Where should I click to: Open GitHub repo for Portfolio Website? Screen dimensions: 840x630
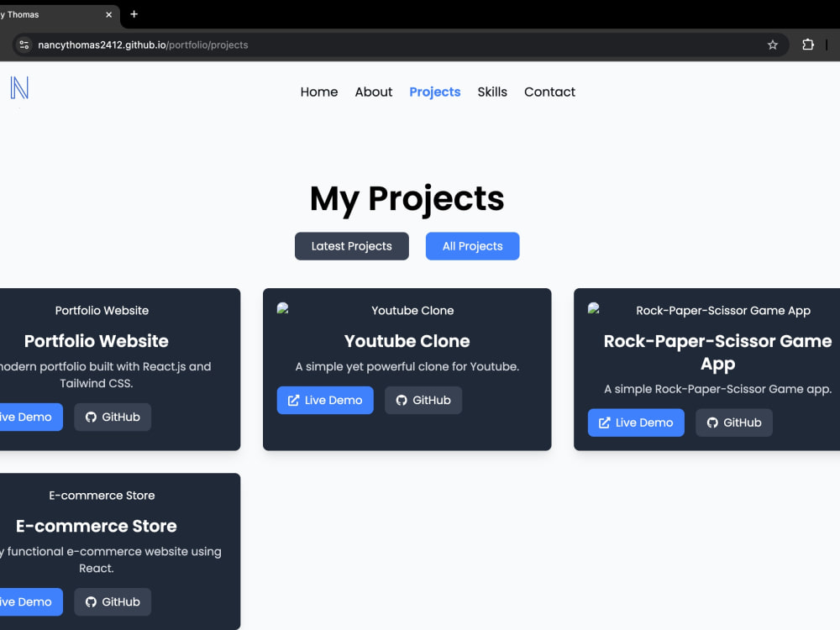click(x=113, y=417)
